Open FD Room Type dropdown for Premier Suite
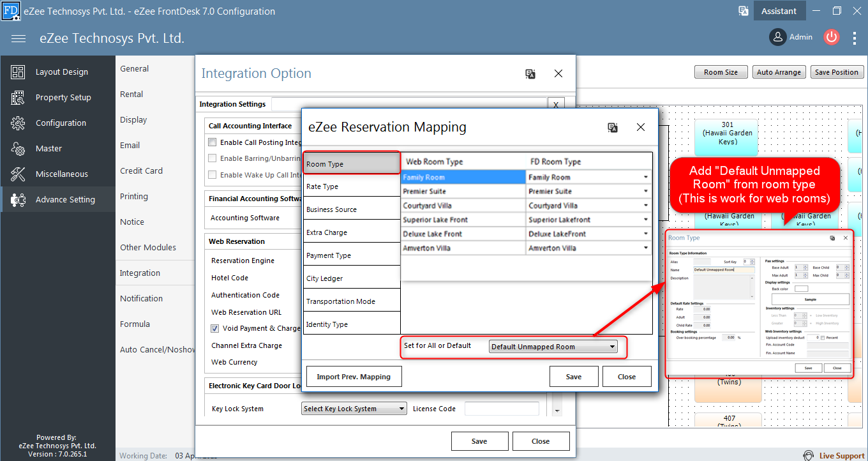Image resolution: width=868 pixels, height=461 pixels. 645,192
